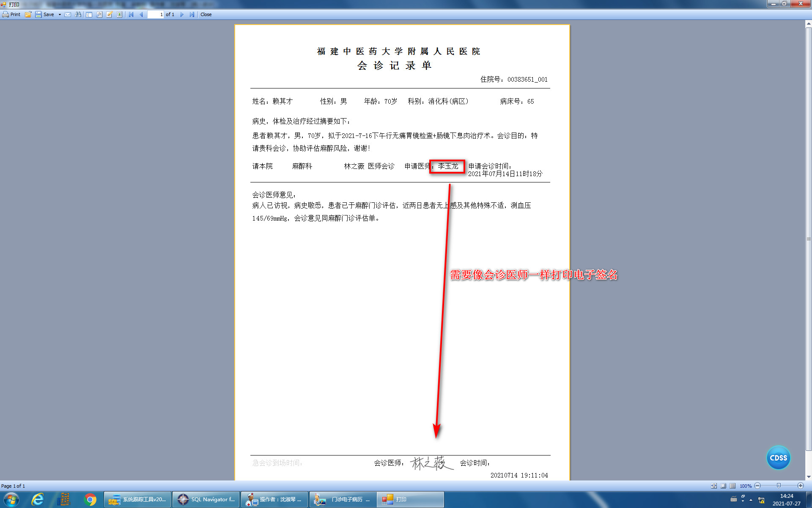The image size is (812, 508).
Task: Open the floating CDSS button
Action: pyautogui.click(x=778, y=458)
